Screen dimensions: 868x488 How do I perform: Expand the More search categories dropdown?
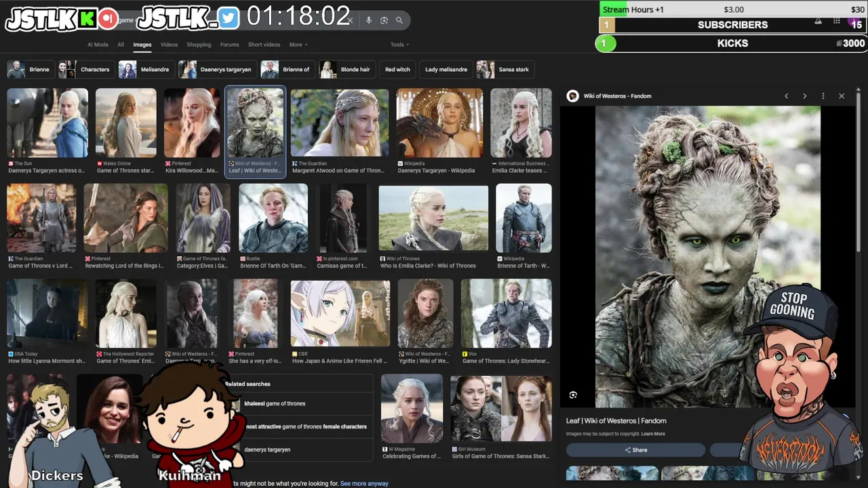point(298,45)
